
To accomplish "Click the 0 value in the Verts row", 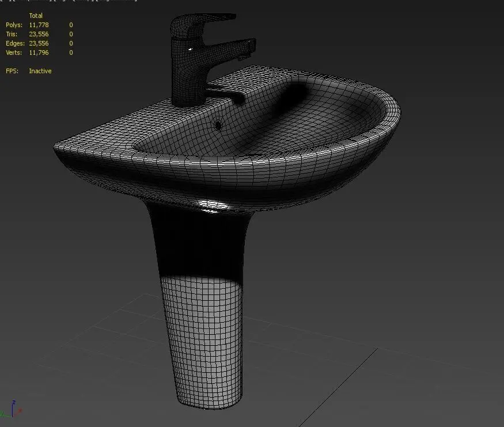I will point(71,52).
